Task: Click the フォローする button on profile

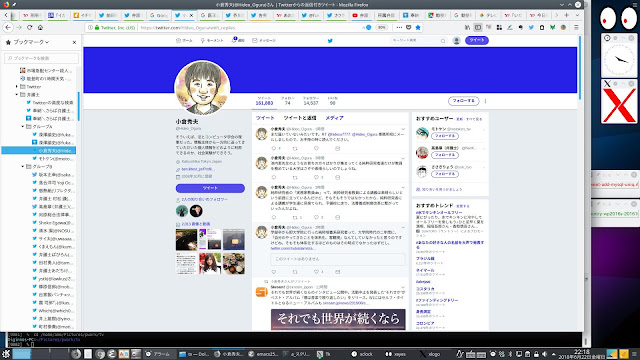Action: tap(464, 100)
